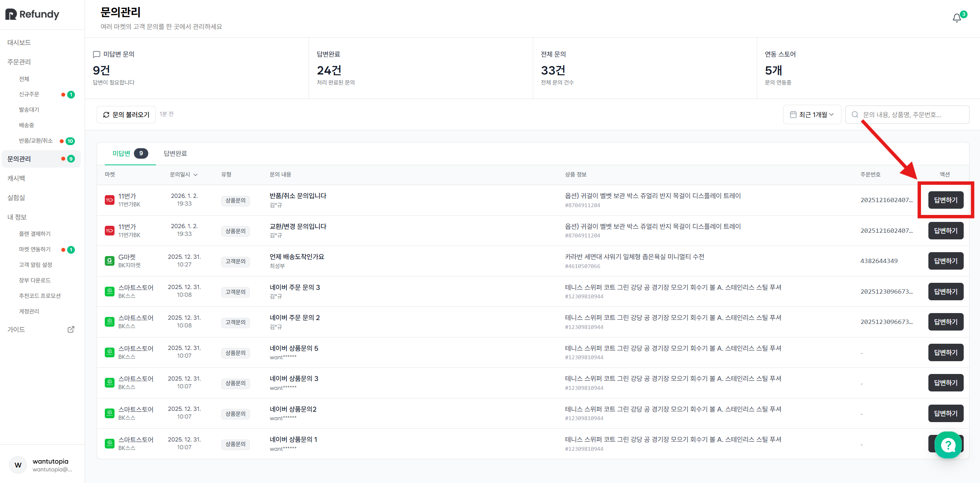The height and width of the screenshot is (483, 980).
Task: Open 고객 알림 설정 submenu item
Action: (x=35, y=265)
